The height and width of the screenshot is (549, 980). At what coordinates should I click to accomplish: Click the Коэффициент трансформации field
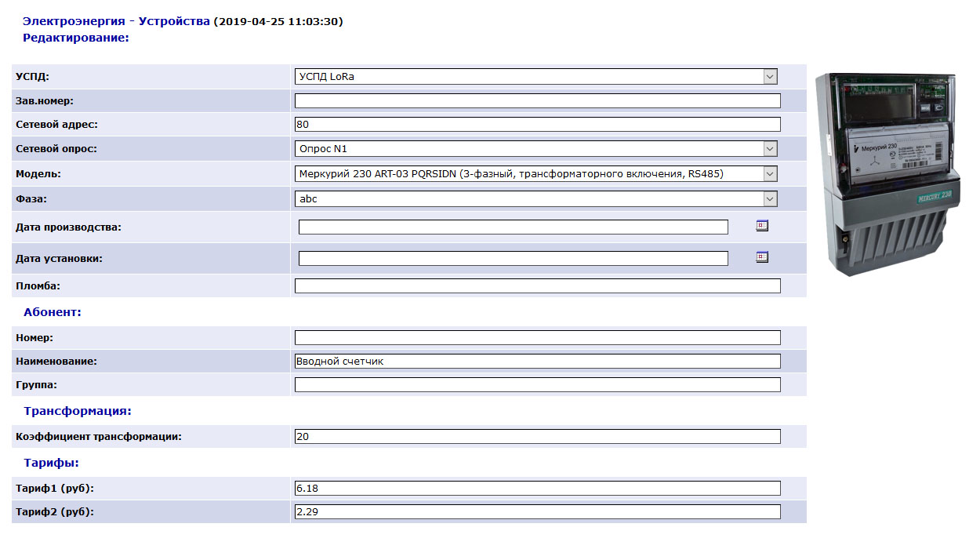tap(537, 436)
